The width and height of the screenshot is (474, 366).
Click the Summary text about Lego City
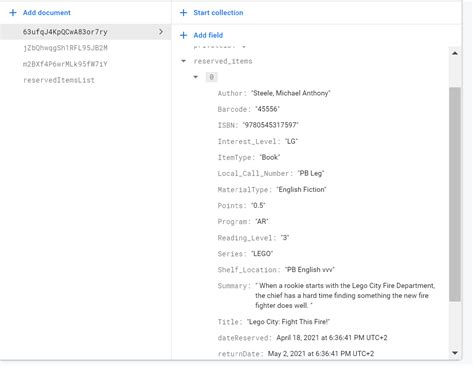pos(345,295)
